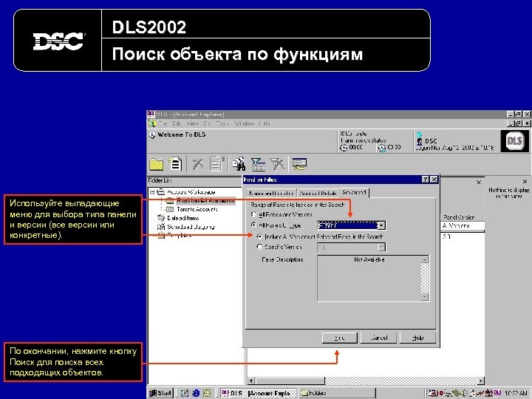The height and width of the screenshot is (399, 532).
Task: Click the All Versions cell under Panel Version
Action: click(462, 226)
